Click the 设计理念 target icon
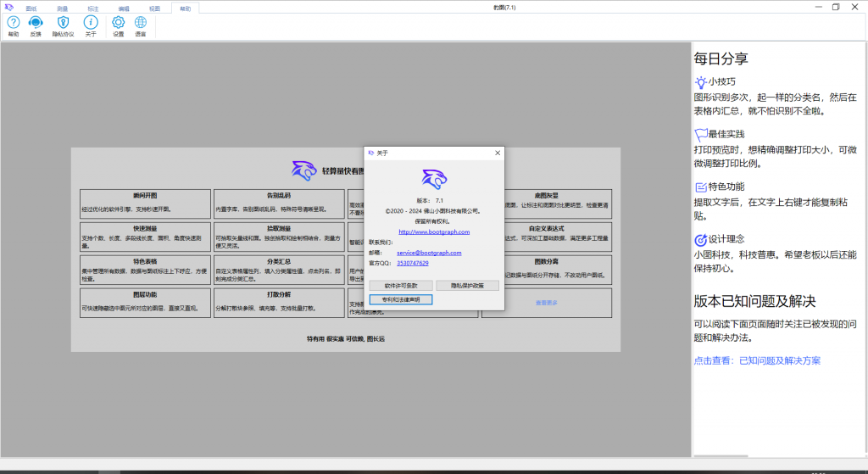The height and width of the screenshot is (474, 868). [701, 240]
